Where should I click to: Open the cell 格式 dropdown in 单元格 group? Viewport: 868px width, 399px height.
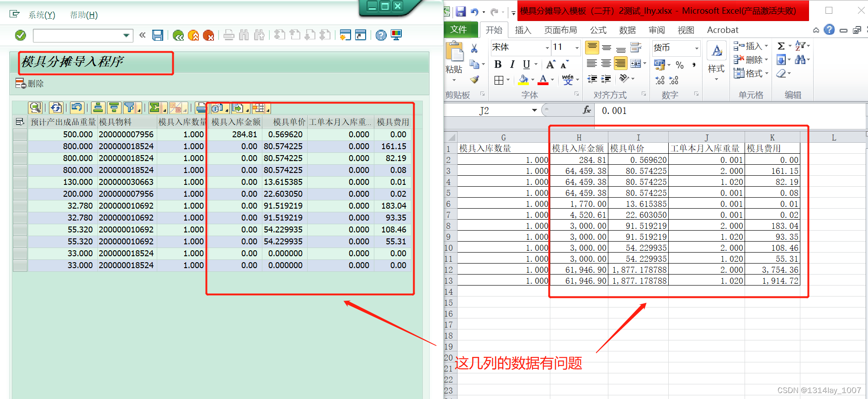coord(751,73)
